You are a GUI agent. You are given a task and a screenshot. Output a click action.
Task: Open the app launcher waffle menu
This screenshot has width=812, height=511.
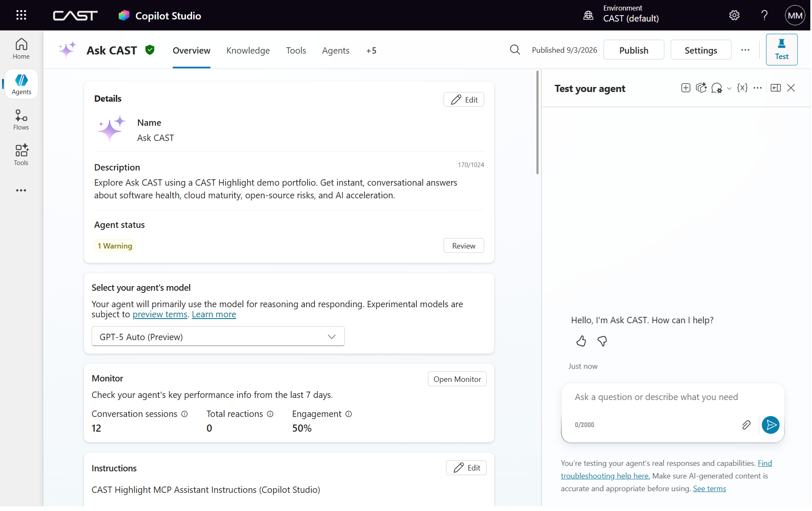click(x=21, y=15)
